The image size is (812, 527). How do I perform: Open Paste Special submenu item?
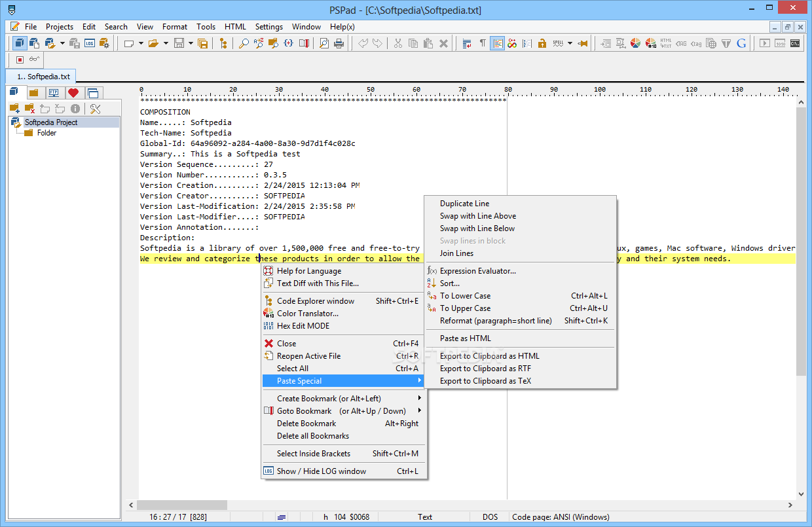tap(344, 381)
